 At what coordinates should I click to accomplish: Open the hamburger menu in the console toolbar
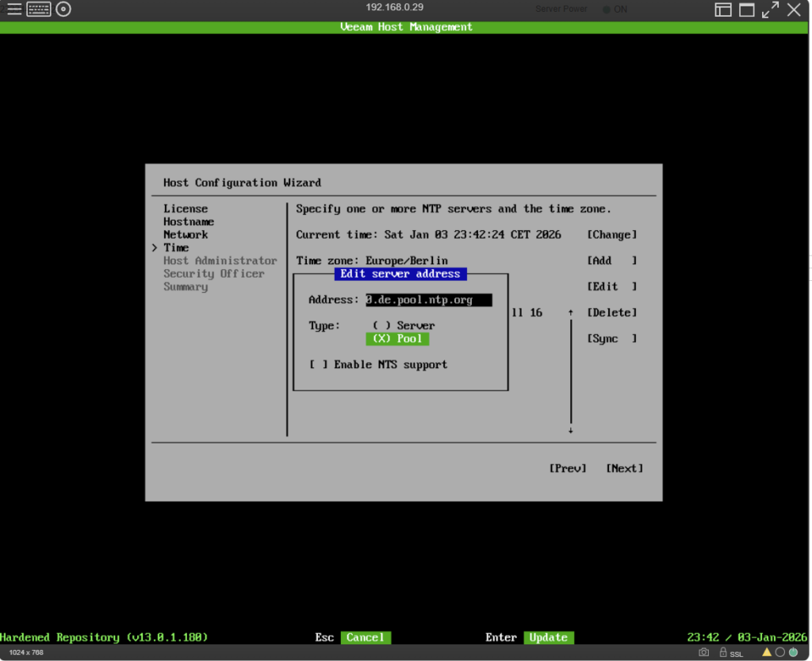[x=14, y=10]
